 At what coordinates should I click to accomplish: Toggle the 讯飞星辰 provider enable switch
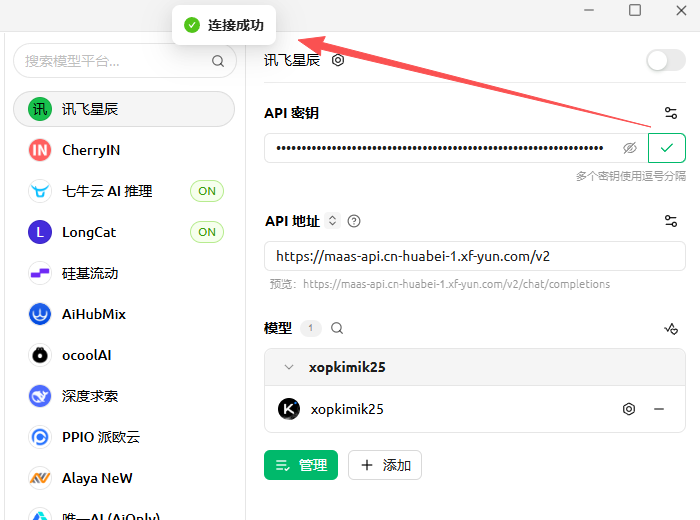(665, 60)
